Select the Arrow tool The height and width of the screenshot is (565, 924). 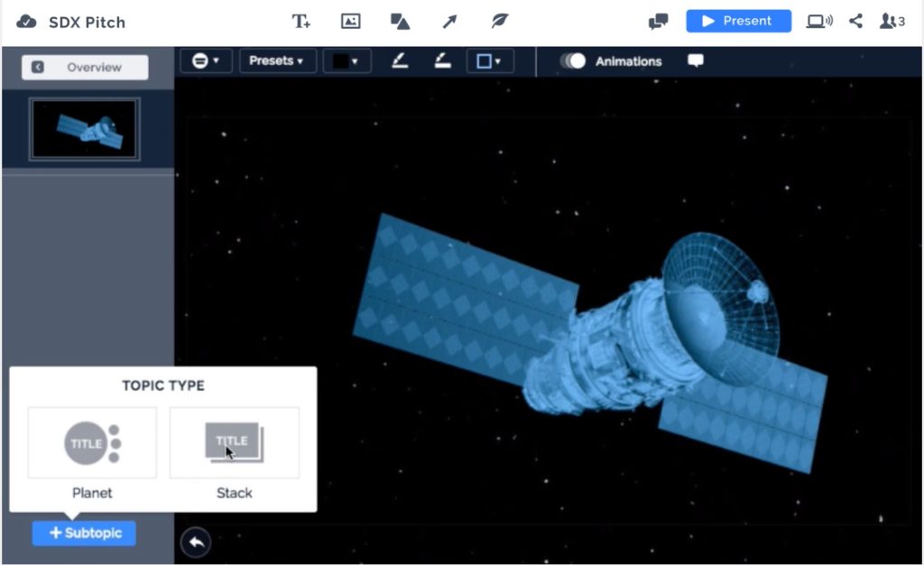(449, 21)
